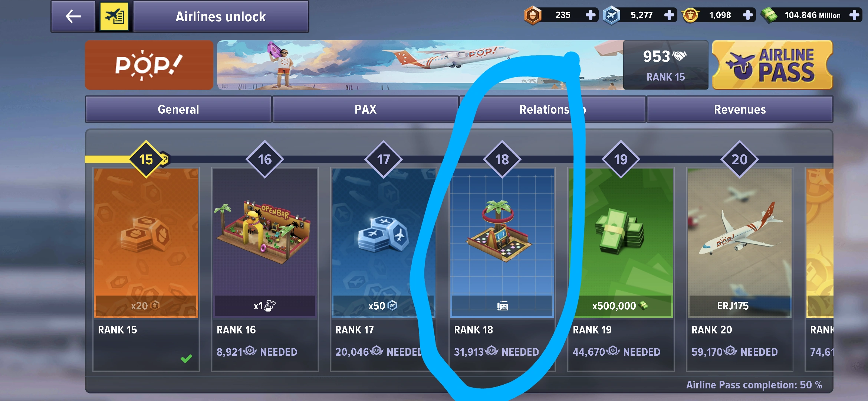This screenshot has height=401, width=868.
Task: Add more bronze tokens with plus
Action: click(x=590, y=15)
